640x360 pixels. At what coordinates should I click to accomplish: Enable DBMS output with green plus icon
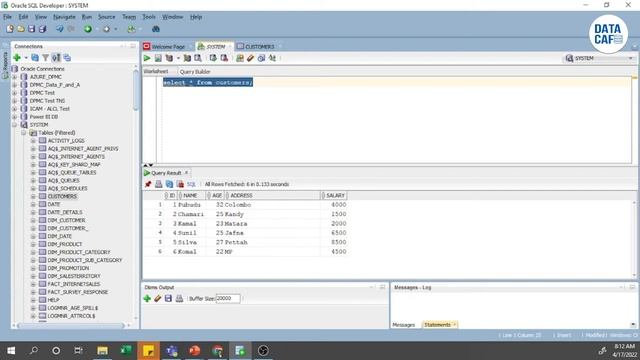[x=147, y=298]
